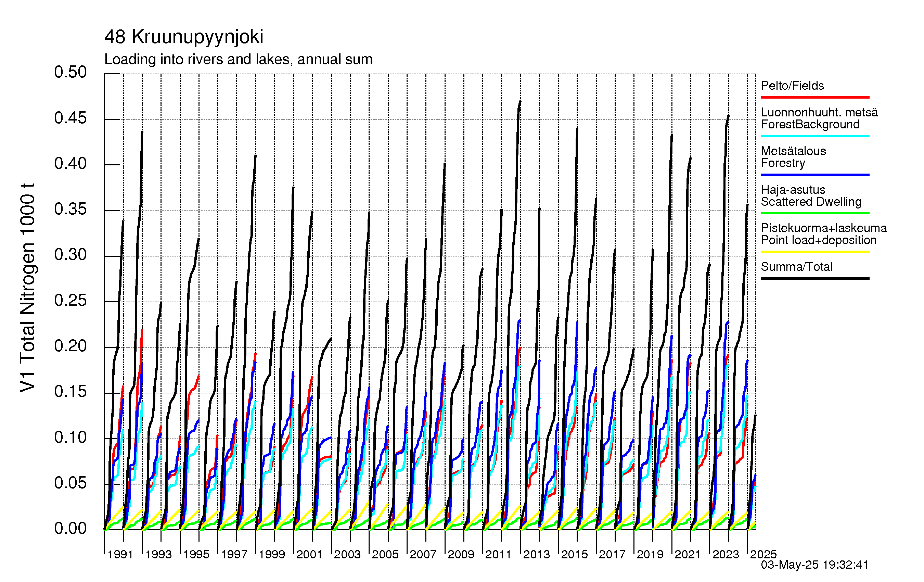Viewport: 924px width, 582px height.
Task: Click the 'Haja-asutus' legend text
Action: tap(793, 190)
